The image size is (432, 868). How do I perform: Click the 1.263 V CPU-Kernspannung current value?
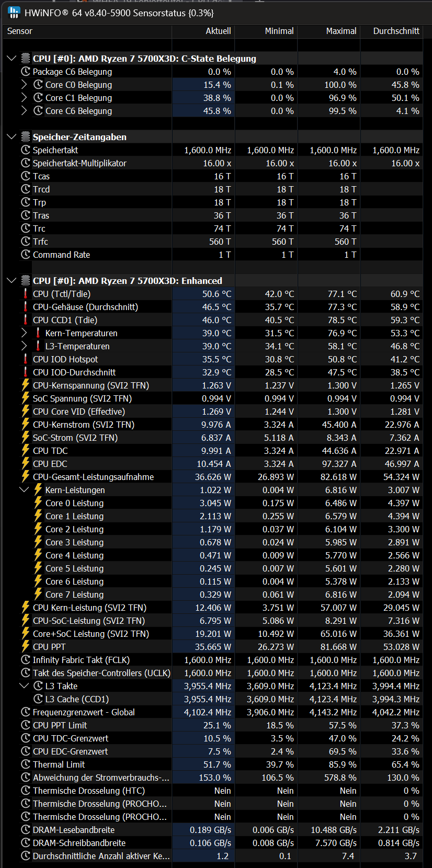217,385
